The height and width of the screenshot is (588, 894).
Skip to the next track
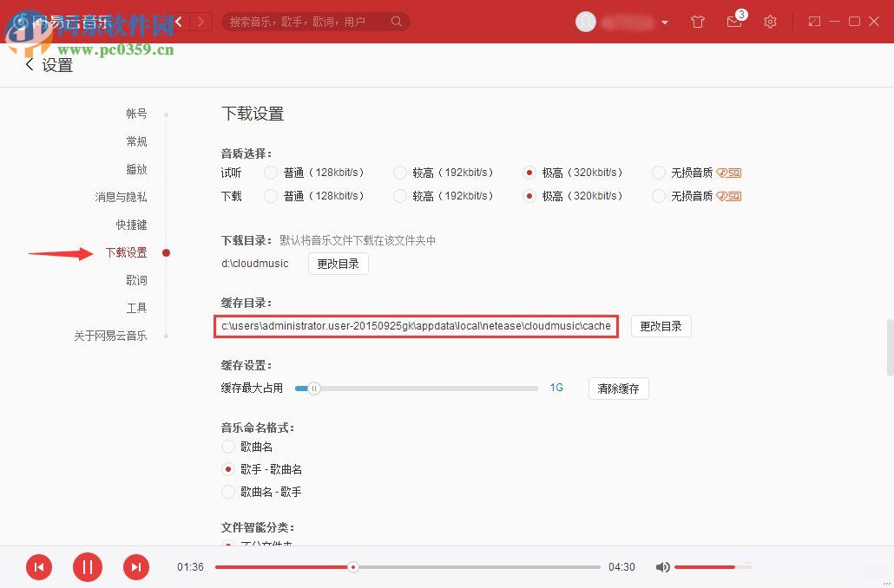tap(136, 566)
